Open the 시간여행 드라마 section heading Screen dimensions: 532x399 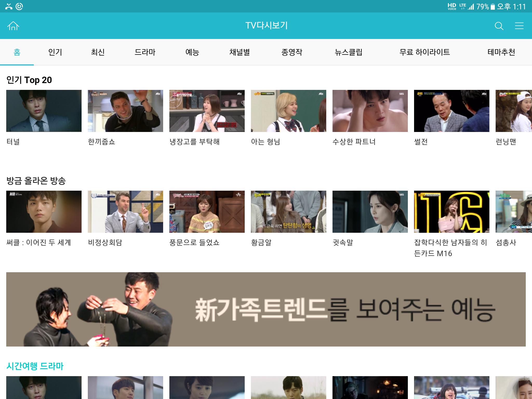coord(35,366)
